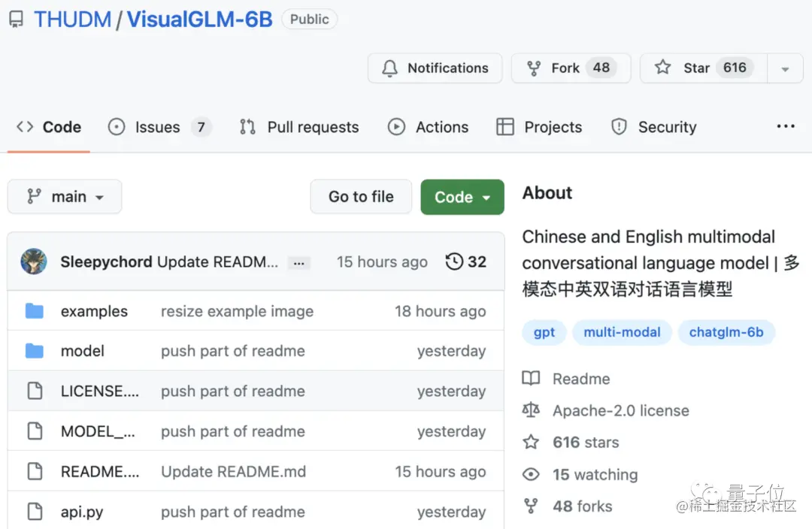Open the Pull requests tab
Screen dimensions: 812x529
coord(299,127)
